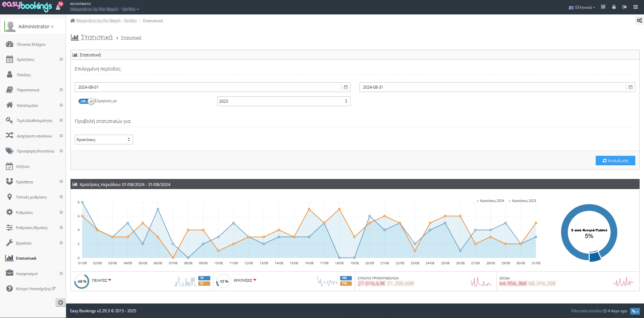Expand the Διαχείριση καναλιών submenu plus

click(61, 136)
